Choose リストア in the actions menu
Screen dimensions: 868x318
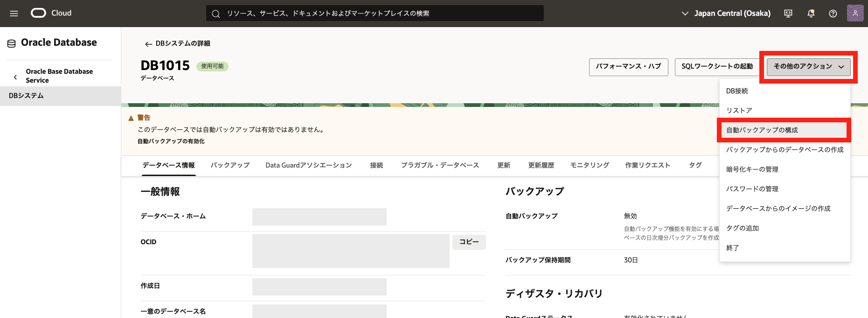[x=739, y=111]
